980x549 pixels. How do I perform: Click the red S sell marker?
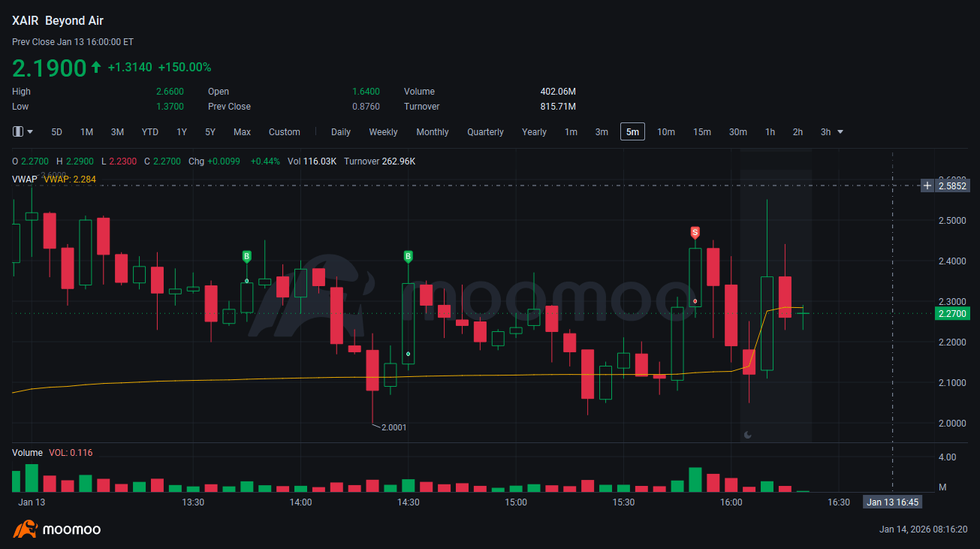[695, 232]
